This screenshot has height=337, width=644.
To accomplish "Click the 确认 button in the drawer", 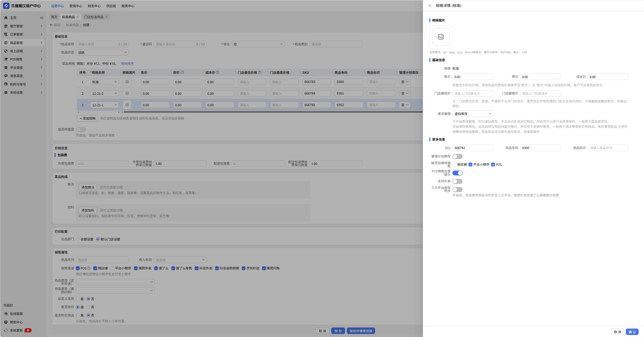I will [632, 332].
